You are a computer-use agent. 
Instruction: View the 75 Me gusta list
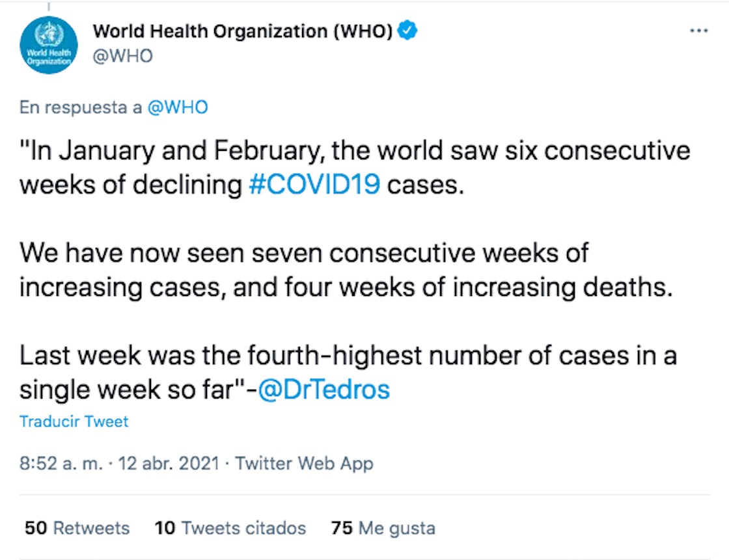point(383,527)
